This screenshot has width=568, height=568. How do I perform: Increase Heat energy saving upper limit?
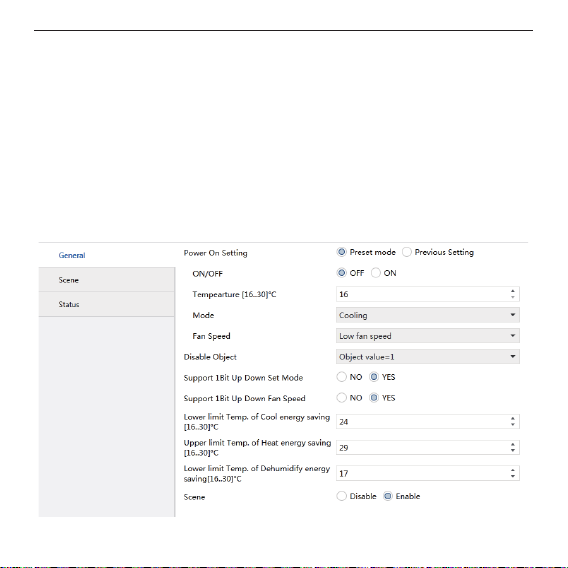point(513,444)
